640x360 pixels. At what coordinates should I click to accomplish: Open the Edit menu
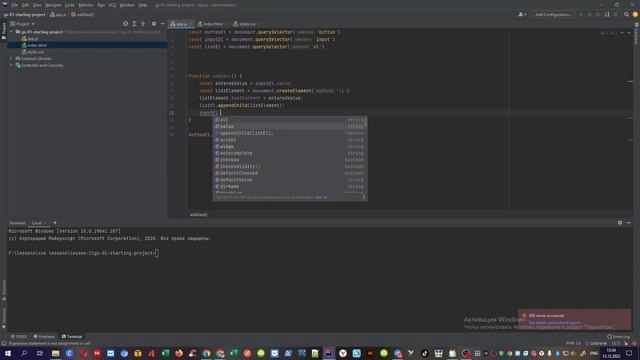click(25, 5)
